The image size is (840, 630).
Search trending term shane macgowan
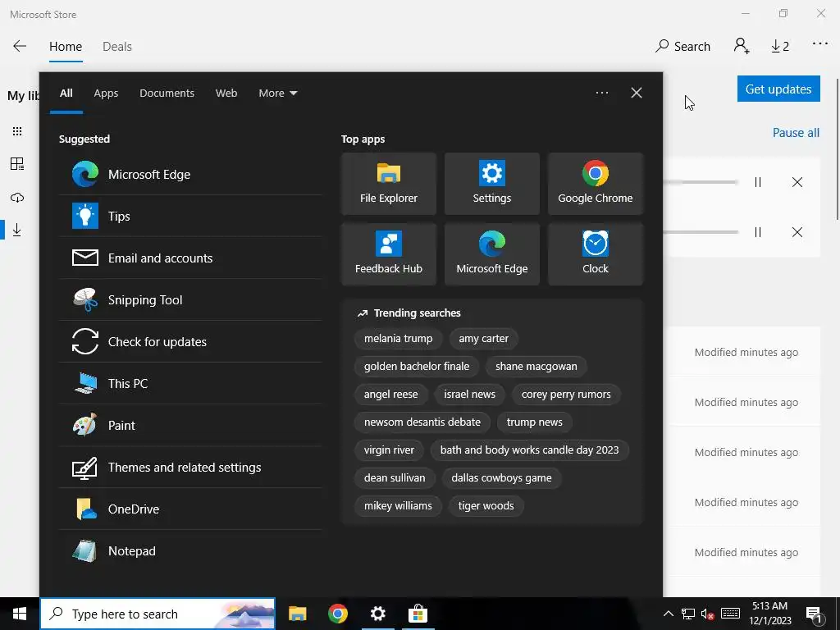click(536, 367)
